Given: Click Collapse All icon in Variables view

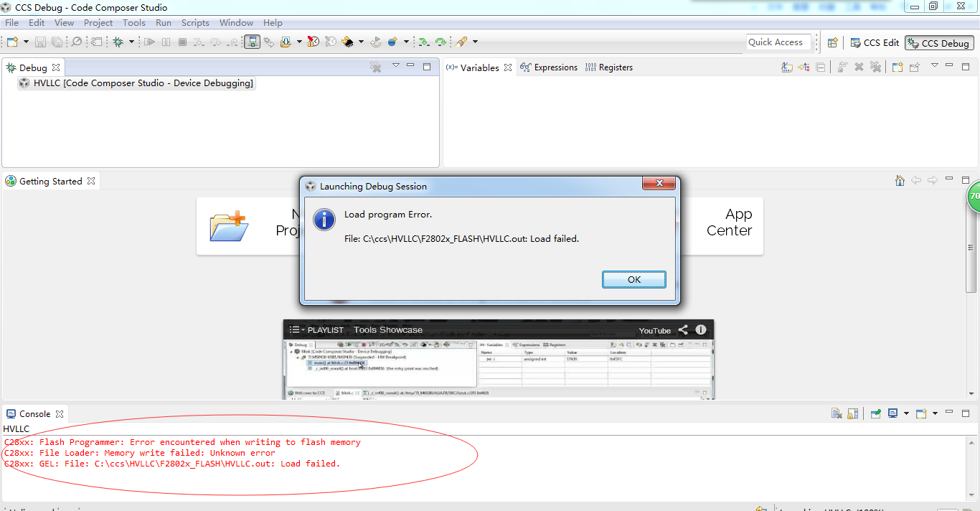Looking at the screenshot, I should [820, 67].
